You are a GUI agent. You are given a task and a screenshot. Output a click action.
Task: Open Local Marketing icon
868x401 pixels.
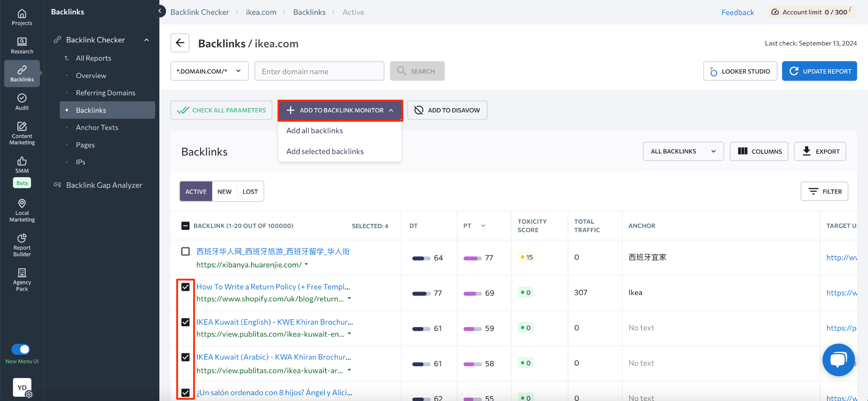[x=22, y=210]
